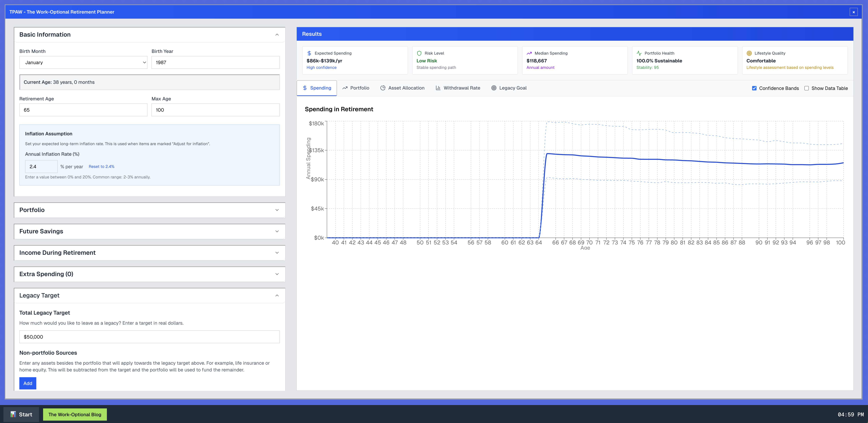868x423 pixels.
Task: Click the $118,667 median spending value
Action: (536, 61)
